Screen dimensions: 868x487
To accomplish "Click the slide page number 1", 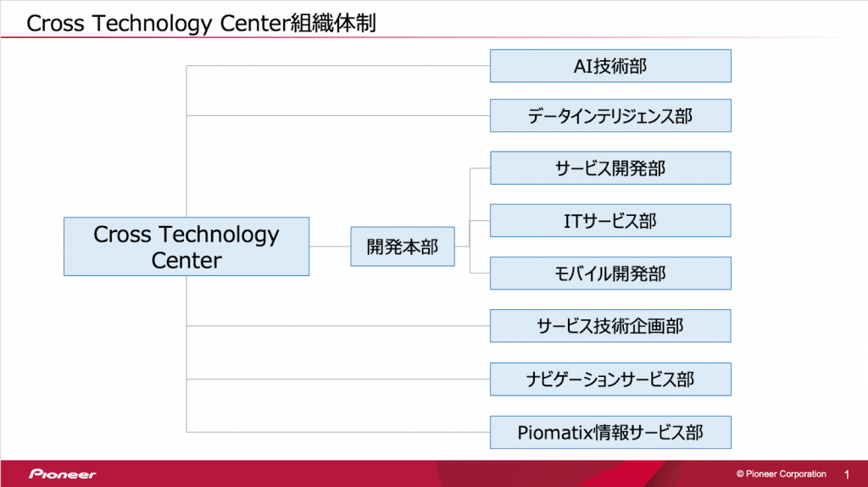I will pos(848,474).
